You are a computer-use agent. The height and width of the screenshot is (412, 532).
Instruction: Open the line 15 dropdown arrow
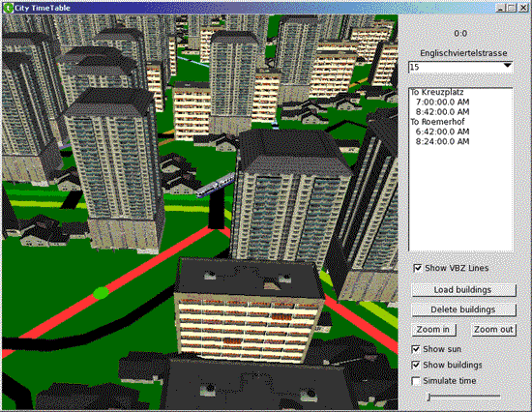pos(507,65)
